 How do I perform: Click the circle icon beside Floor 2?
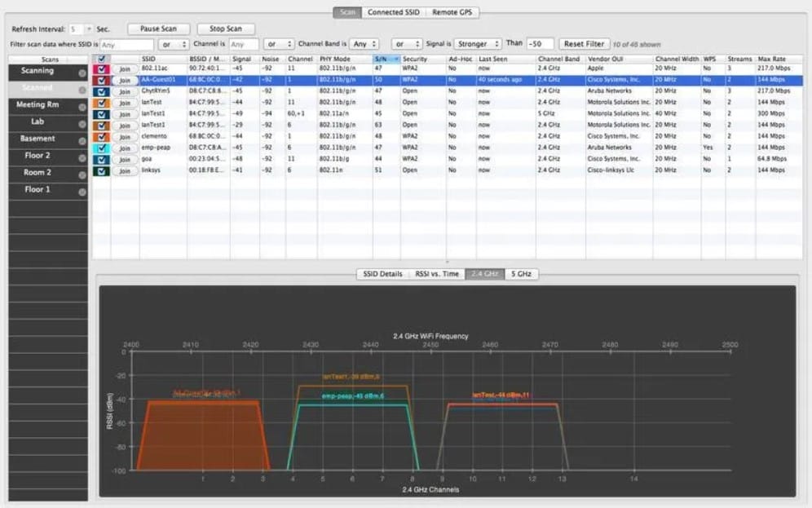pos(82,158)
